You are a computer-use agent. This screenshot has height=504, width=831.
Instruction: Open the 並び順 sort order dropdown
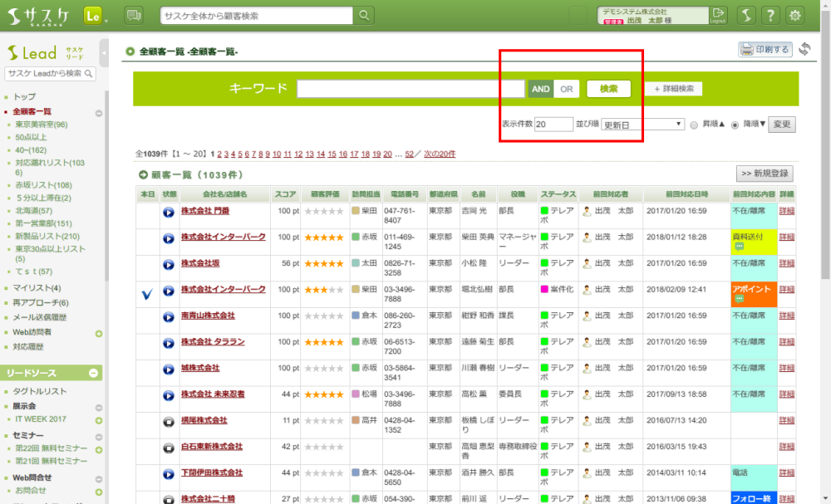[642, 125]
